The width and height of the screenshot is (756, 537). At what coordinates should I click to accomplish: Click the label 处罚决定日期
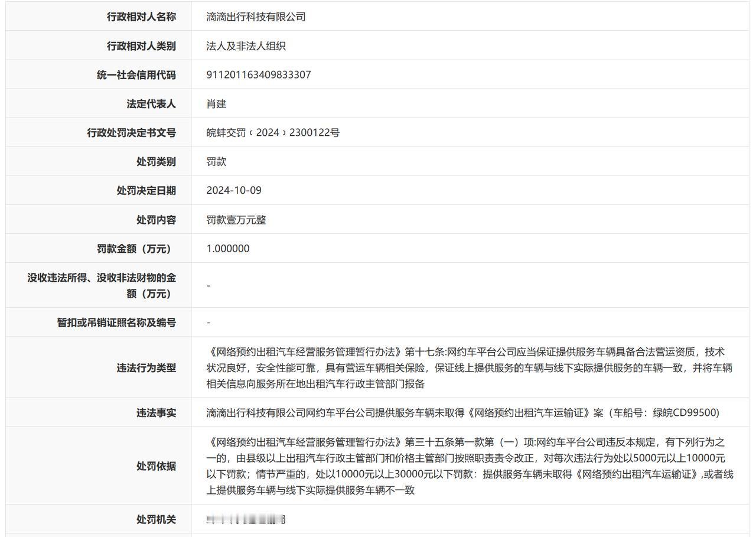click(x=146, y=191)
